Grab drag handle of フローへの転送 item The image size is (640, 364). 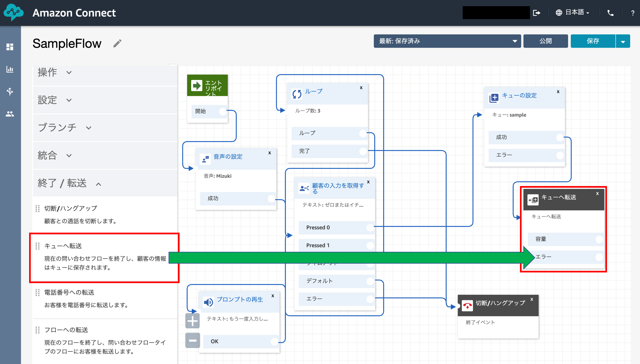pyautogui.click(x=38, y=330)
